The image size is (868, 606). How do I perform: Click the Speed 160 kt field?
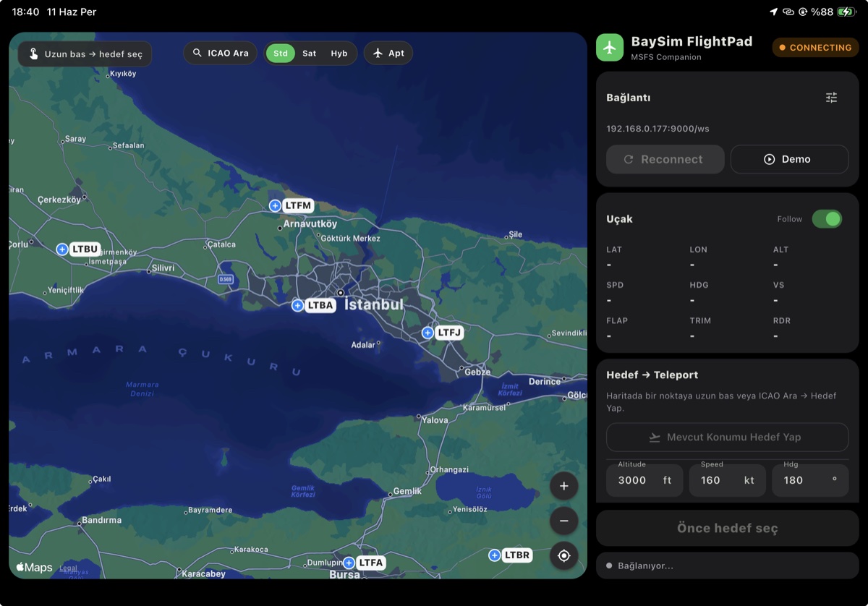coord(727,480)
